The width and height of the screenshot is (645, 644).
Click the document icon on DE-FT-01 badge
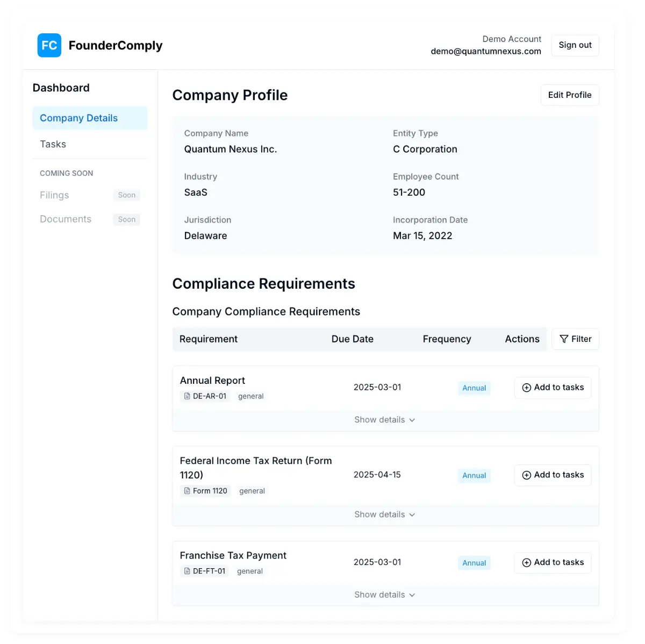coord(187,571)
